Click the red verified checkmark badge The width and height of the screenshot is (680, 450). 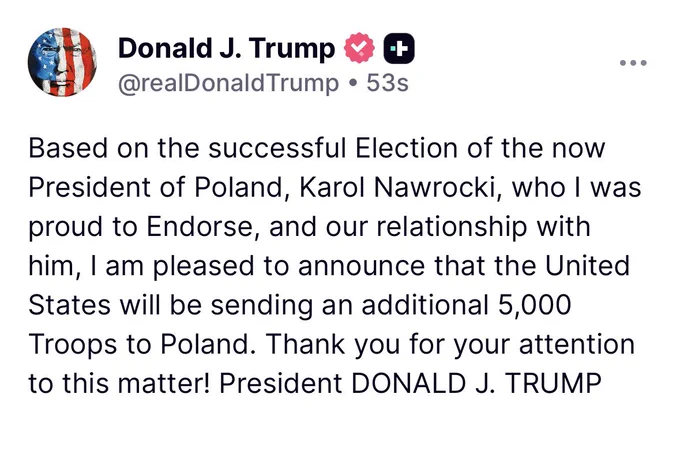pyautogui.click(x=359, y=48)
